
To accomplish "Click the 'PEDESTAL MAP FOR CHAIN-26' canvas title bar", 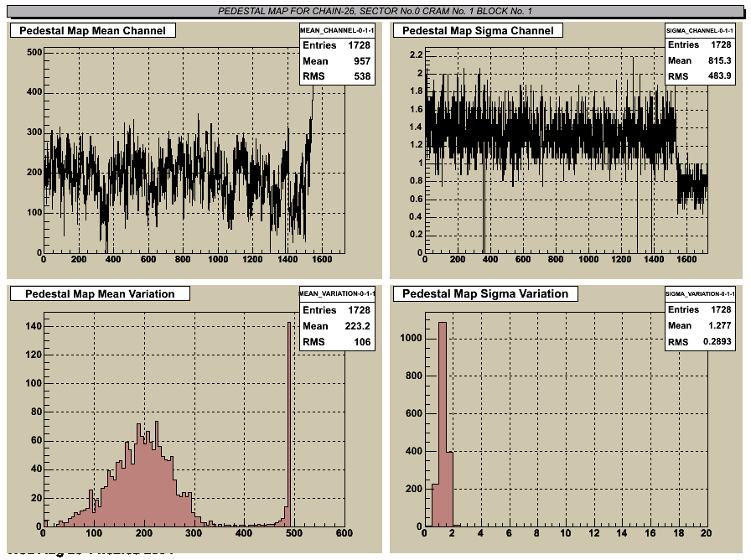I will pos(375,11).
